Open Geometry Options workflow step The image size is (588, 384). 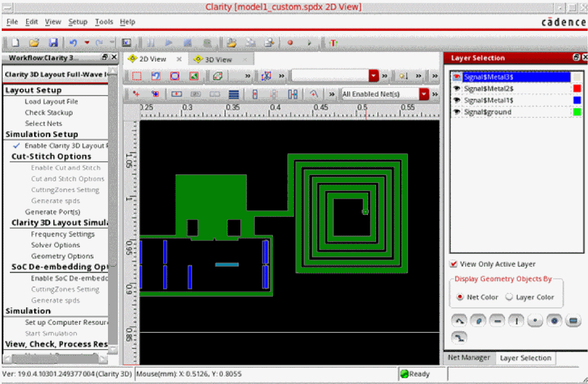[x=62, y=256]
